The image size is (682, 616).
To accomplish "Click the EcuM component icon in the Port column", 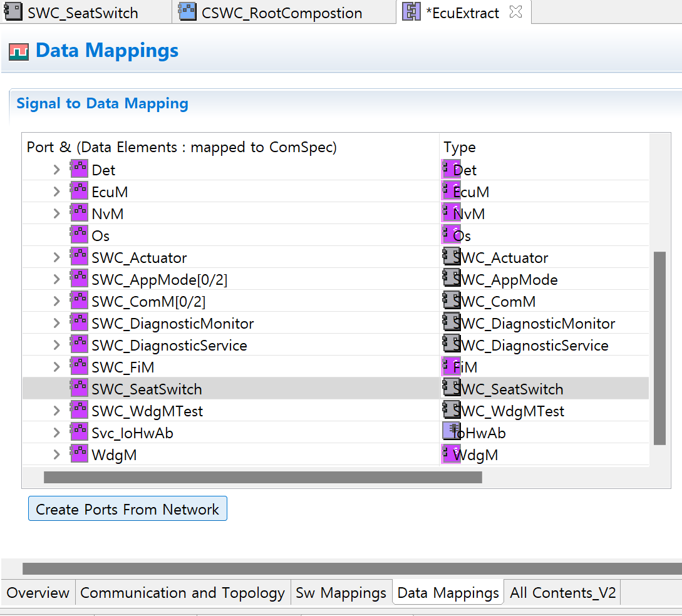I will 79,190.
